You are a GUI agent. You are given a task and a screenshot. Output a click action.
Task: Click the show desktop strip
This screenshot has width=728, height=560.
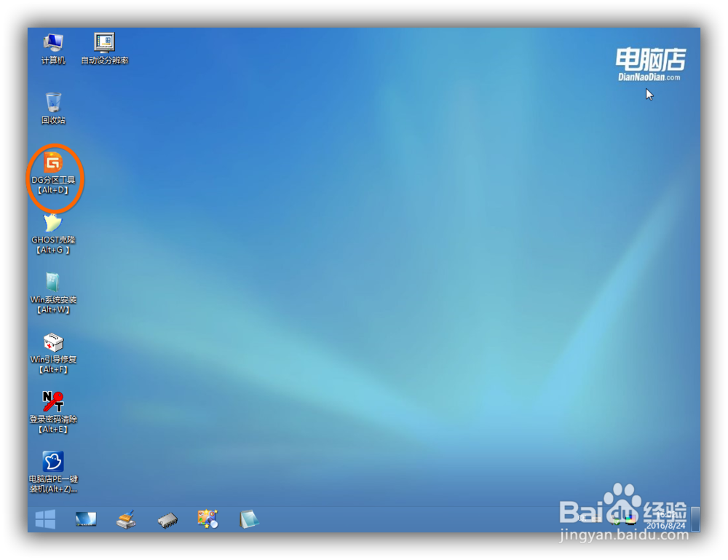click(695, 519)
